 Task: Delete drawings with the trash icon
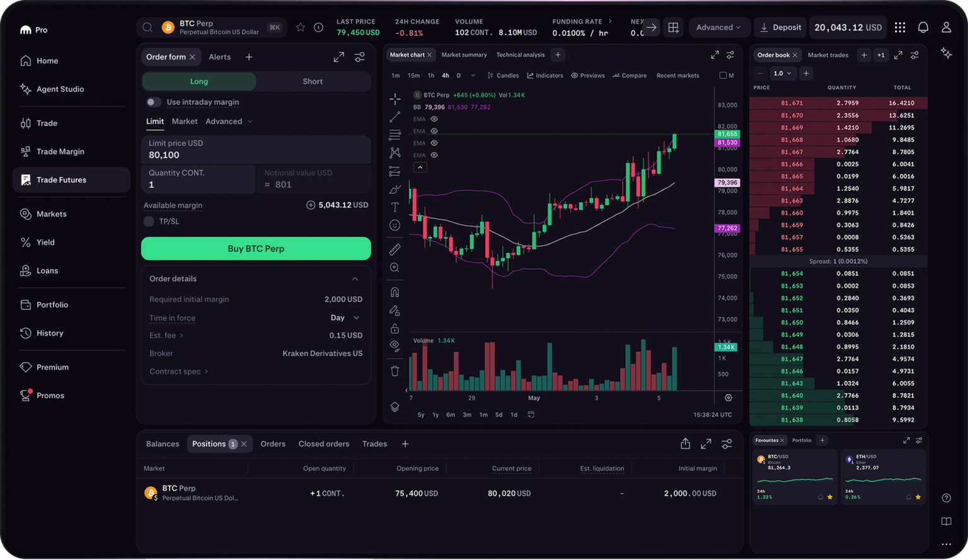tap(395, 371)
